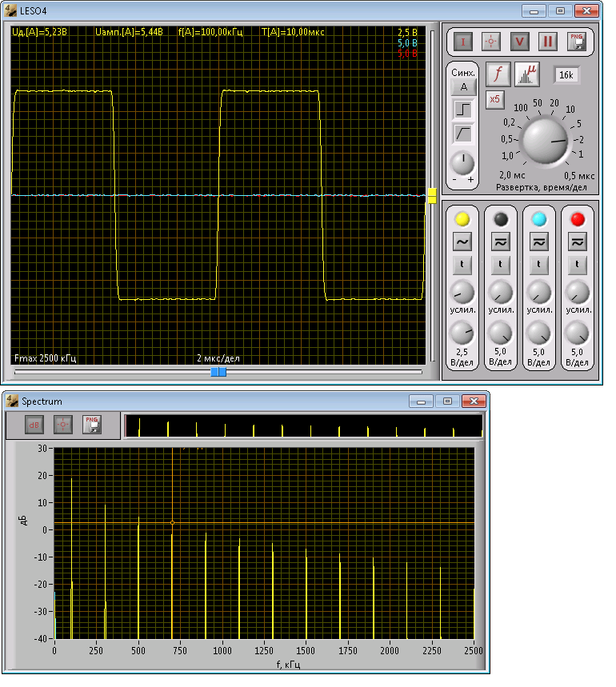
Task: Click the T[A]=10,00мкс readout
Action: pos(293,32)
